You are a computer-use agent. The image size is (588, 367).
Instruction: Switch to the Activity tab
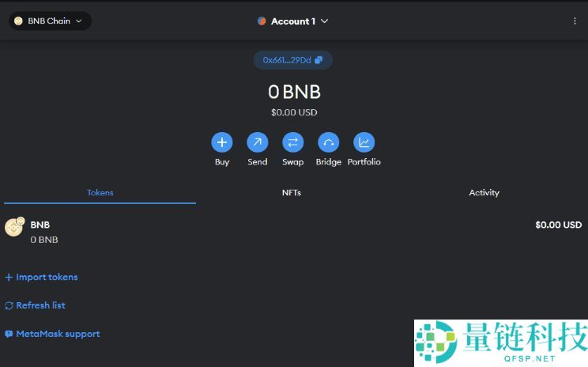[484, 193]
